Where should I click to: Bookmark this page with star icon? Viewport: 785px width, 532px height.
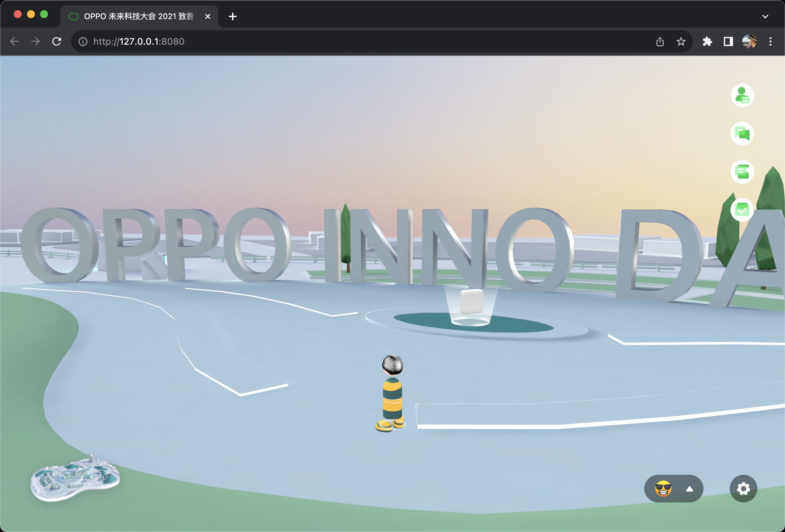[x=680, y=41]
